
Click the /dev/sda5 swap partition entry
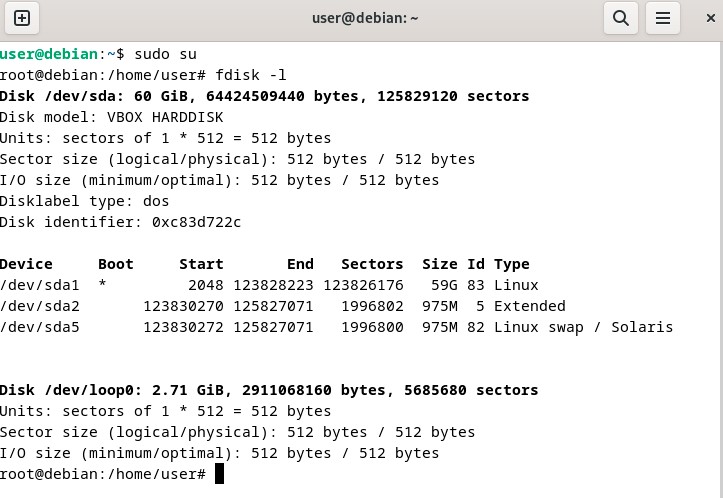coord(337,327)
